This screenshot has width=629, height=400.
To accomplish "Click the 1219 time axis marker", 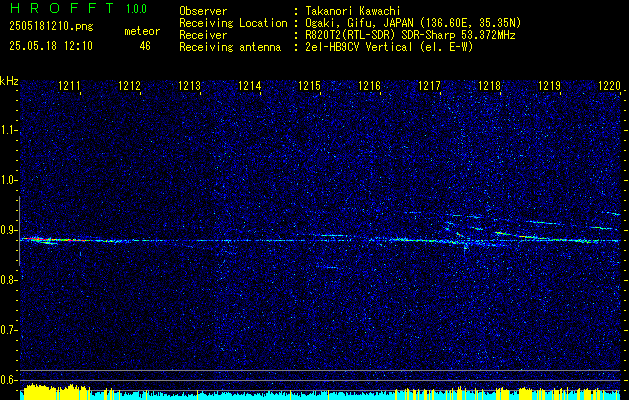I will tap(550, 85).
